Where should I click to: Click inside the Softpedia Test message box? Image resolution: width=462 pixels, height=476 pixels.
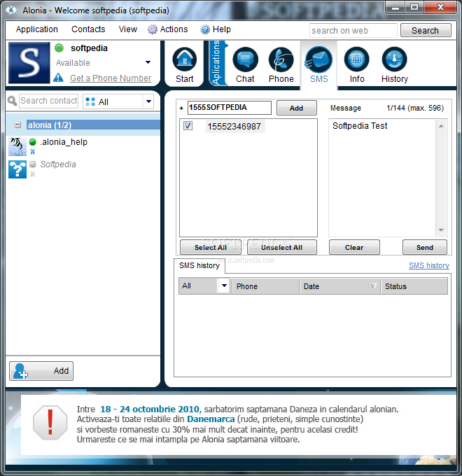[382, 178]
